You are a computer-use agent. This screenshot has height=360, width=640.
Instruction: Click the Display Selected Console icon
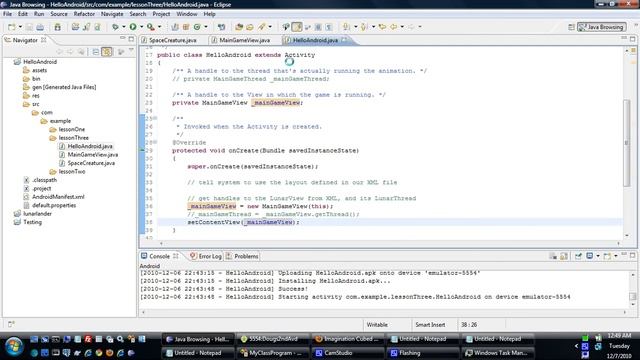tap(589, 256)
